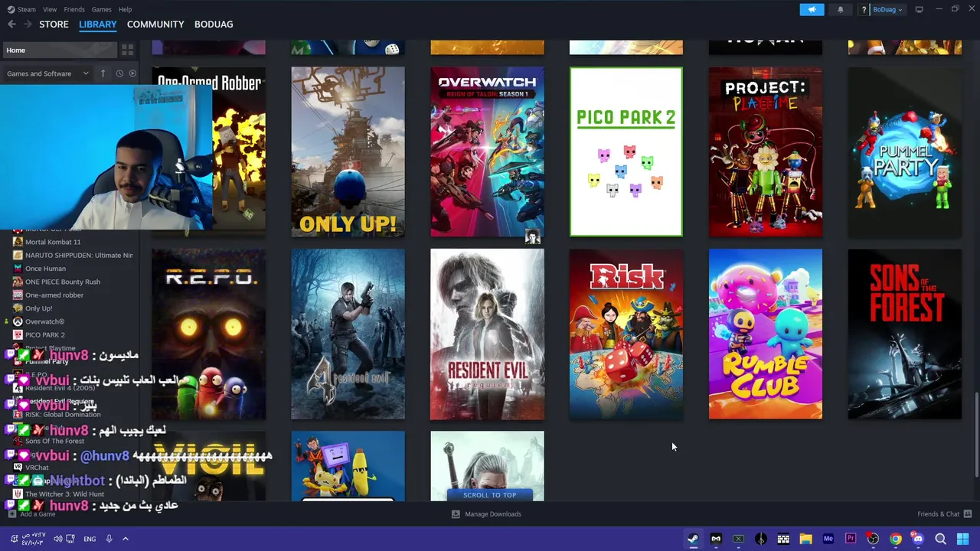Open the Resident Evil Requiem game cover
The image size is (980, 551).
[x=487, y=334]
